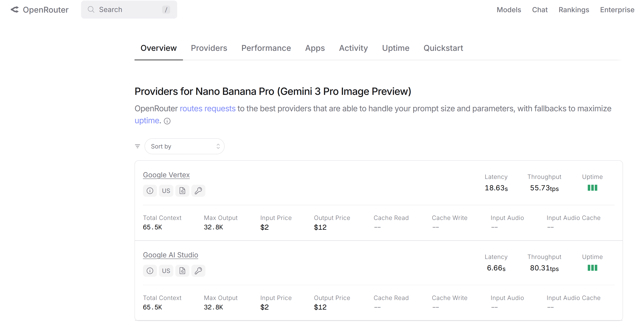Click the info icon under Google AI Studio
Image resolution: width=644 pixels, height=329 pixels.
150,271
